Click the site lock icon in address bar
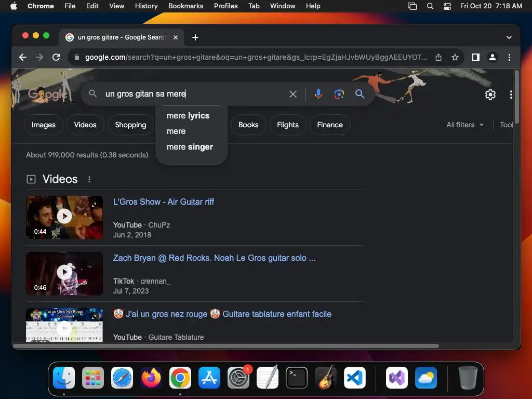The image size is (532, 399). pos(77,57)
